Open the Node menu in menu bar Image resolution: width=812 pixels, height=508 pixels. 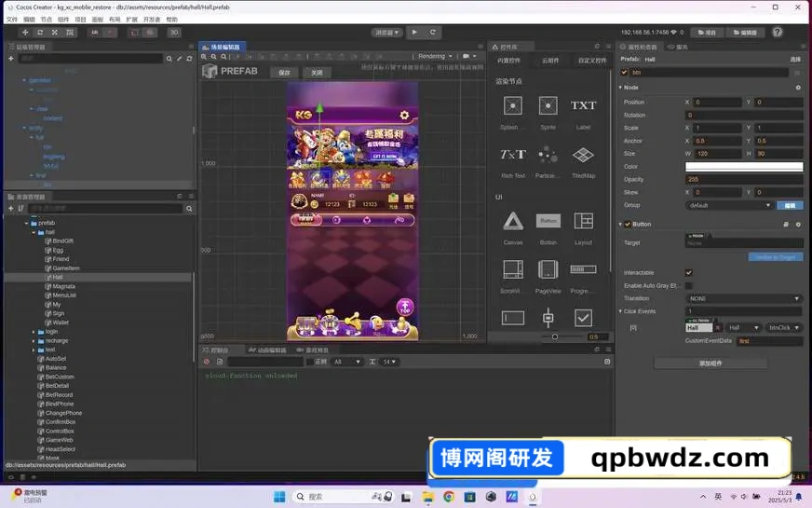point(46,20)
